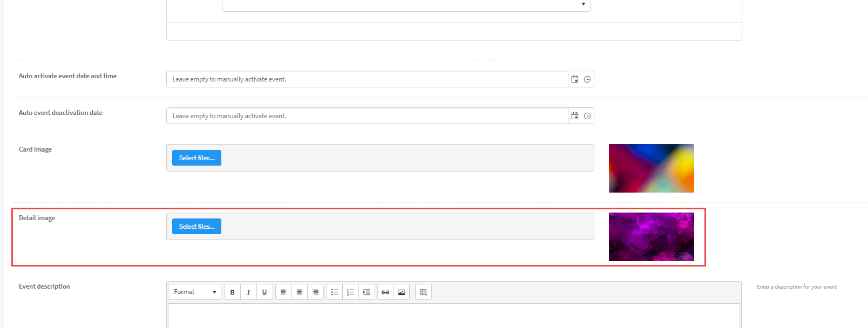
Task: Click the 'Auto activate event date and time' label
Action: pos(67,76)
